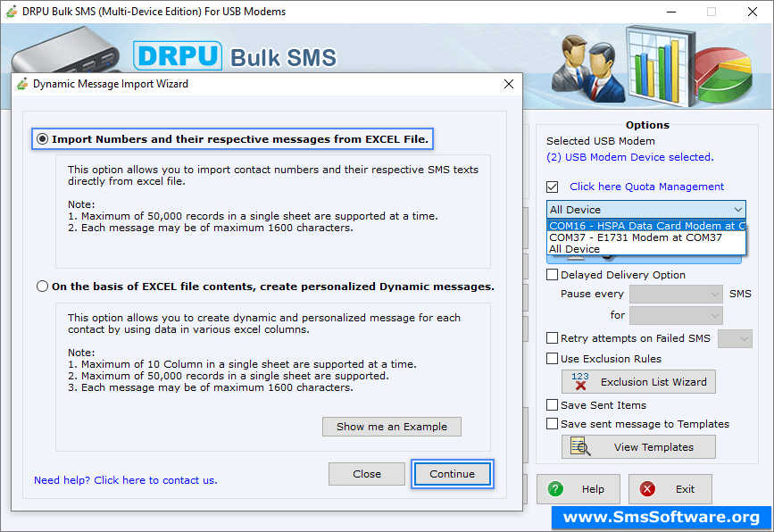Click the USB hub device image
Viewport: 774px width, 532px height.
(x=65, y=50)
